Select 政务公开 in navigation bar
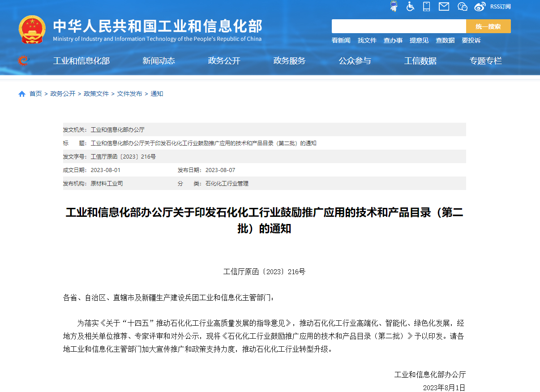Viewport: 540px width, 392px height. coord(224,61)
